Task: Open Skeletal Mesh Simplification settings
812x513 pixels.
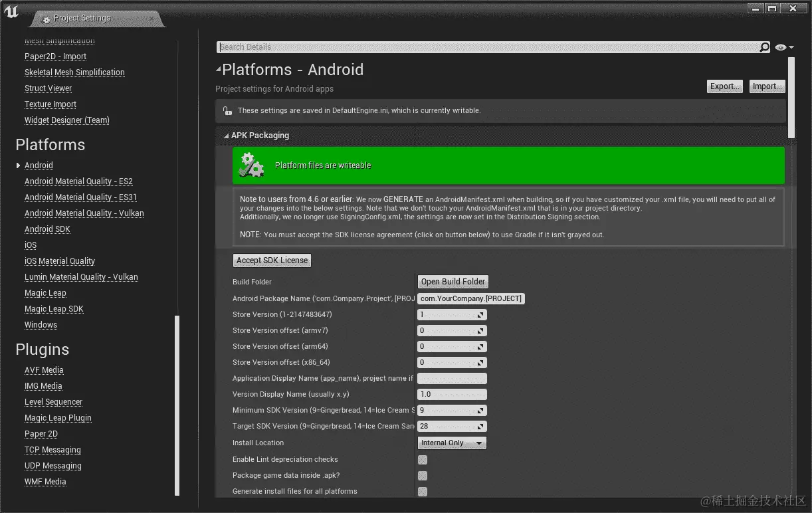Action: 74,72
